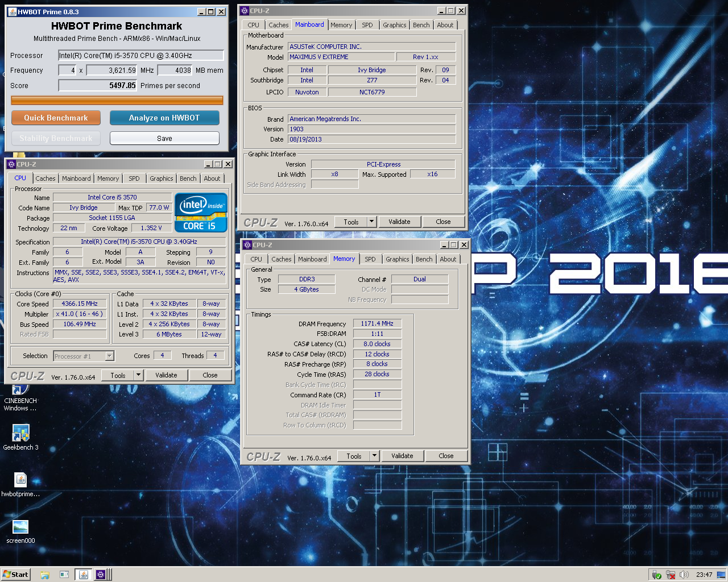This screenshot has width=728, height=582.
Task: Click the 5497.85 score field
Action: point(98,85)
